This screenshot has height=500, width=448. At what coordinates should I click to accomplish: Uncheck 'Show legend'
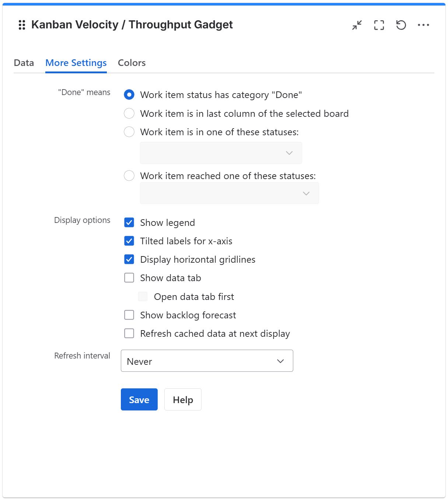tap(129, 223)
